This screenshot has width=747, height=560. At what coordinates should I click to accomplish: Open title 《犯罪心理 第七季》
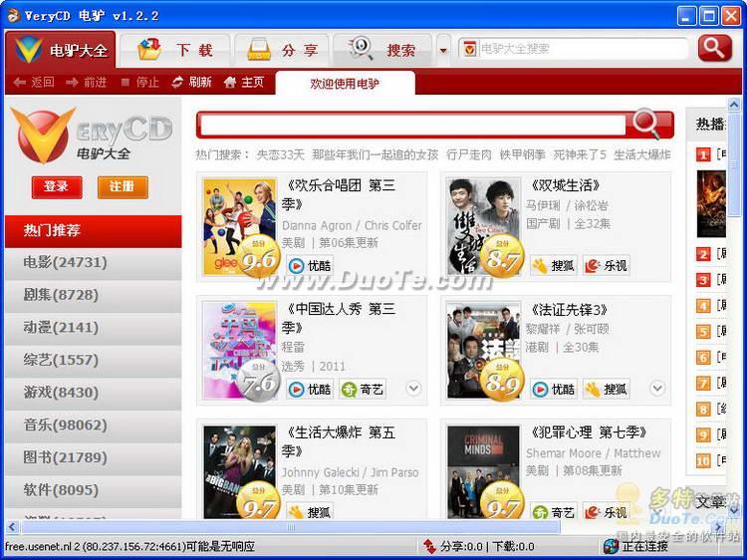point(589,432)
